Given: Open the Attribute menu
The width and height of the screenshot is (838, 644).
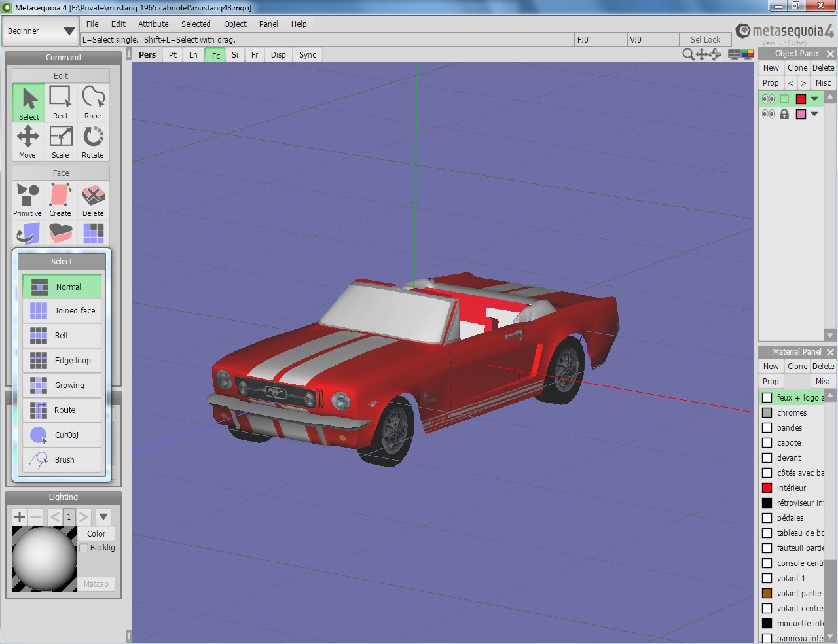Looking at the screenshot, I should (x=153, y=24).
